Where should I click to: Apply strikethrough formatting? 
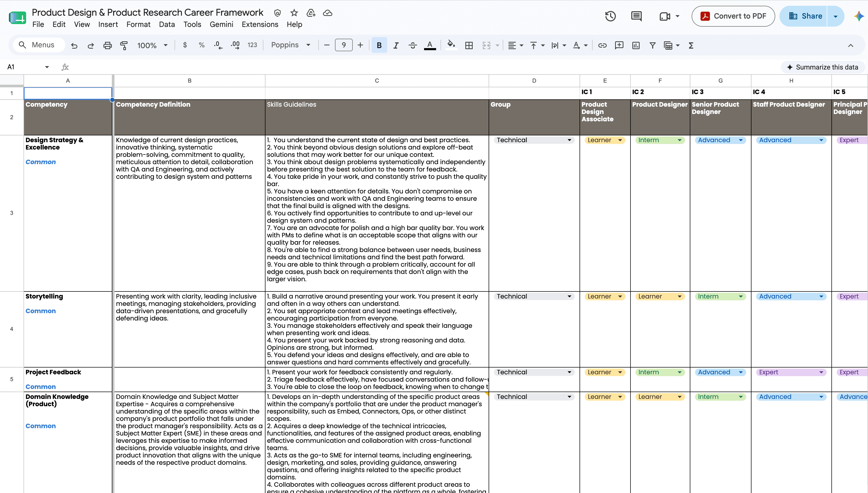pos(413,45)
